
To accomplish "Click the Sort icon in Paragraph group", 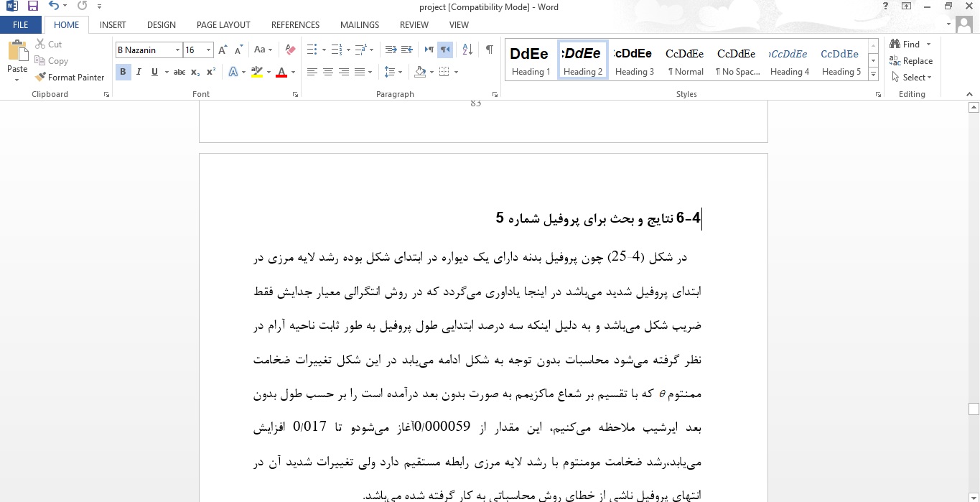I will 466,51.
